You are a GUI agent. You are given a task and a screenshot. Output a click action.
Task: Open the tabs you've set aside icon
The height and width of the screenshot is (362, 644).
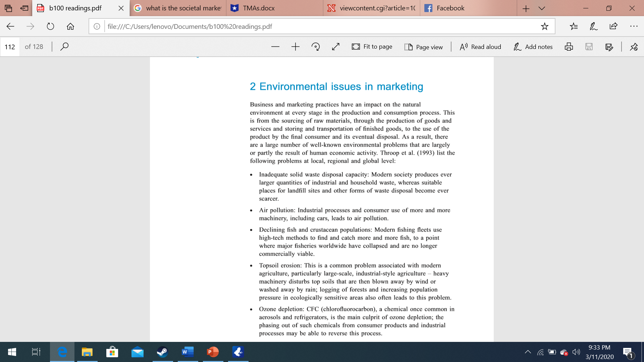(8, 8)
